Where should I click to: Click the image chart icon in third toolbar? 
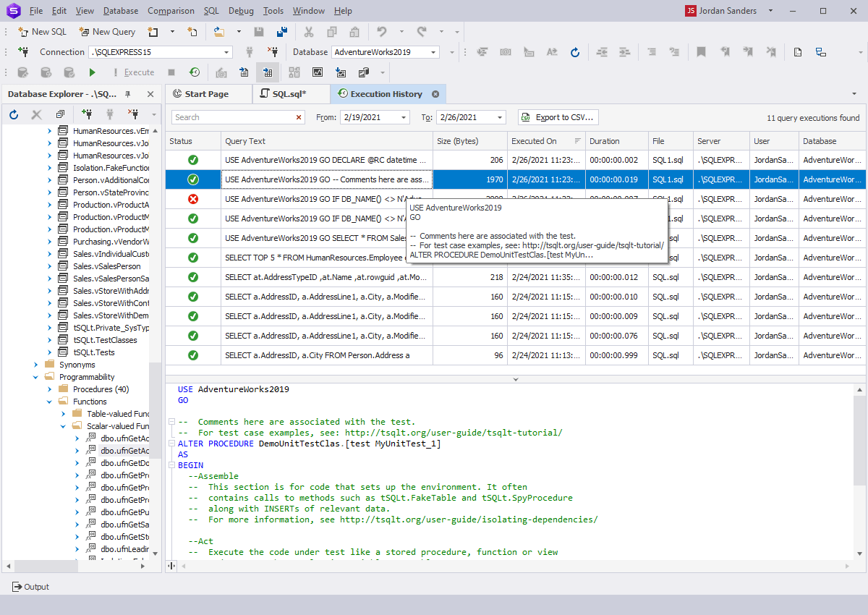(318, 72)
